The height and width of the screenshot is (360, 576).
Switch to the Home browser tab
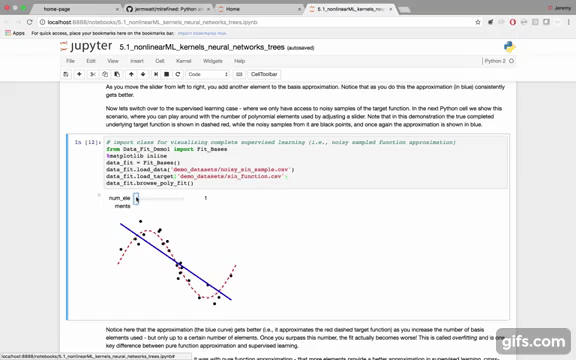point(259,9)
